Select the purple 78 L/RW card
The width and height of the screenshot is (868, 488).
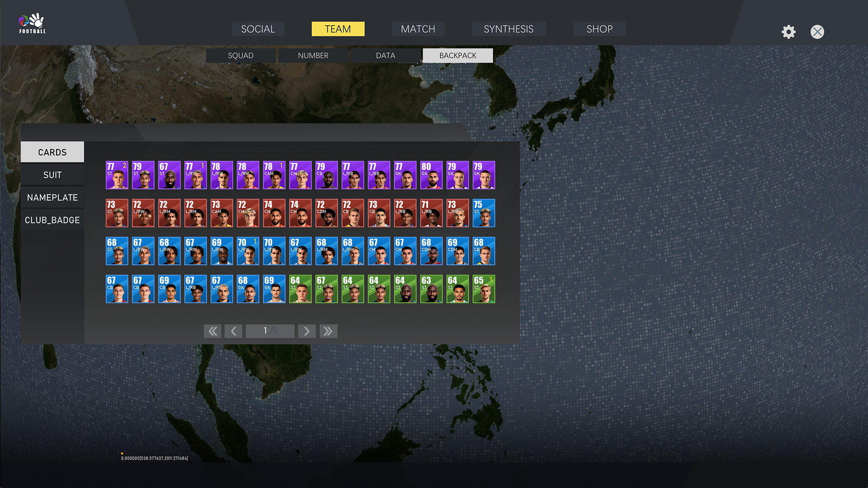222,175
